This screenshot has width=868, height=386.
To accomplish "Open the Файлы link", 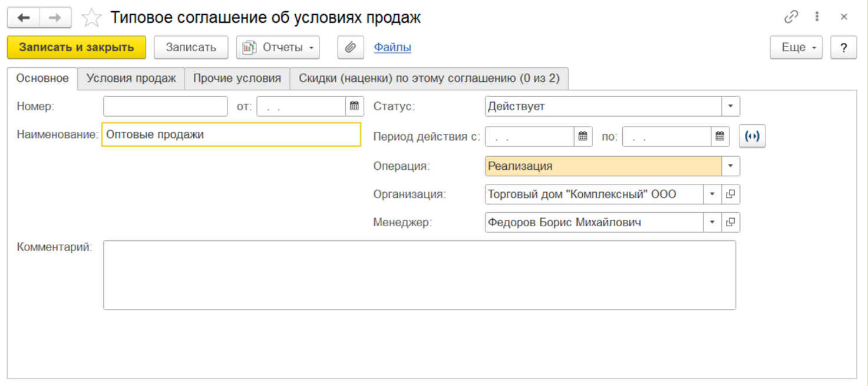I will [392, 48].
